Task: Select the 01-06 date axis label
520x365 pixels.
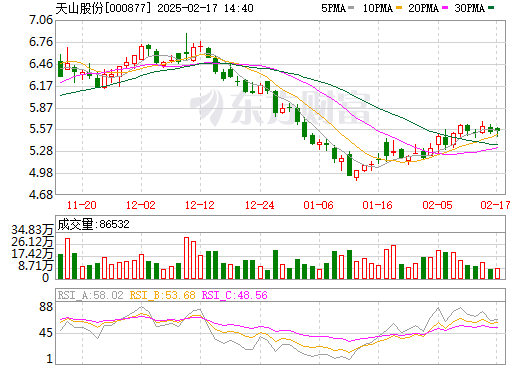Action: point(318,205)
